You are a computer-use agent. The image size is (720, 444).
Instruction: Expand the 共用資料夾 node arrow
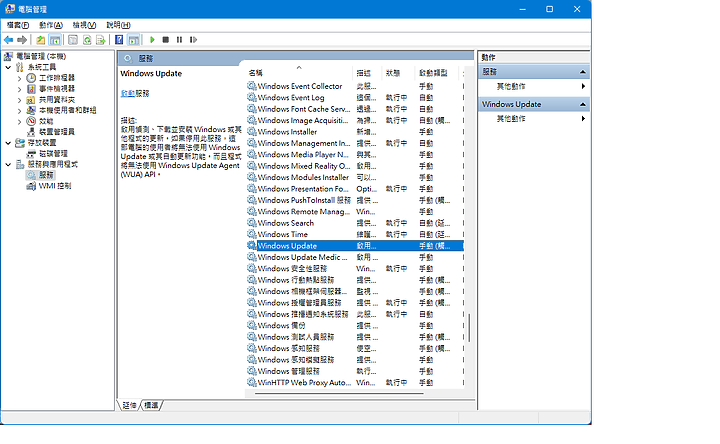[19, 100]
